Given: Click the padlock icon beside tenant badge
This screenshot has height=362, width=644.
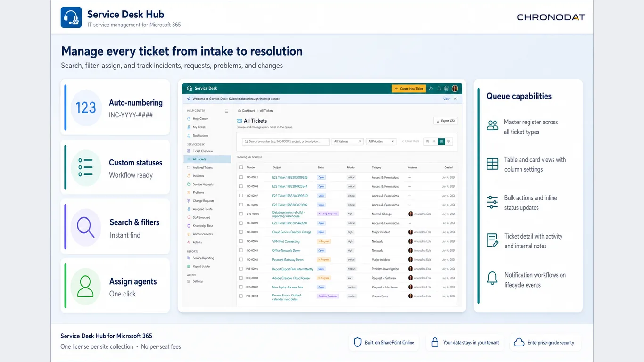Looking at the screenshot, I should click(x=435, y=343).
